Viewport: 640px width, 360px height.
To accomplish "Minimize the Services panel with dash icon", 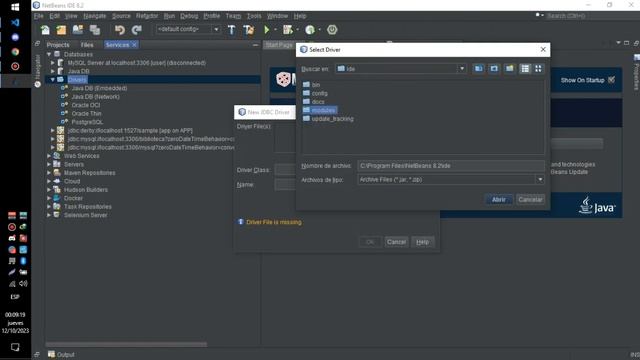I will pyautogui.click(x=256, y=45).
